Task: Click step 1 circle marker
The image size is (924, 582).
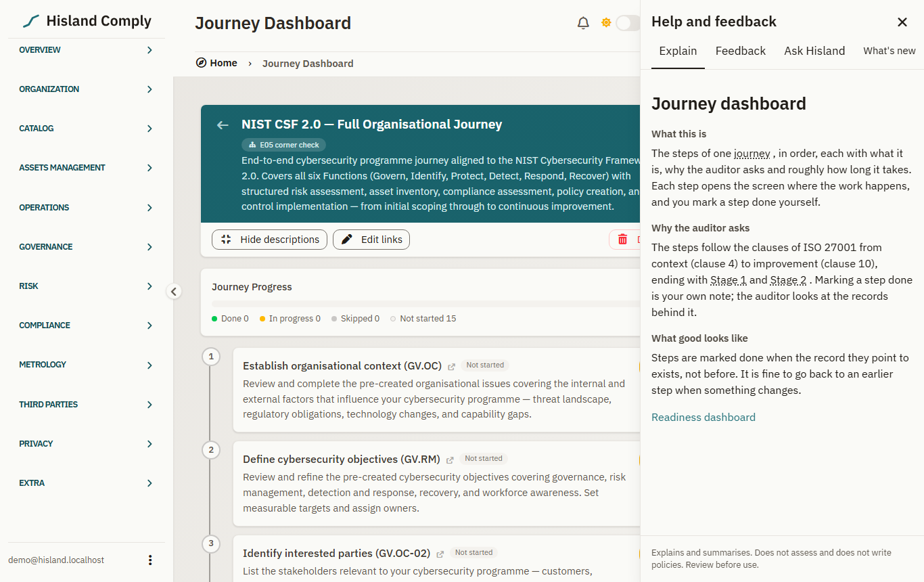Action: coord(211,356)
